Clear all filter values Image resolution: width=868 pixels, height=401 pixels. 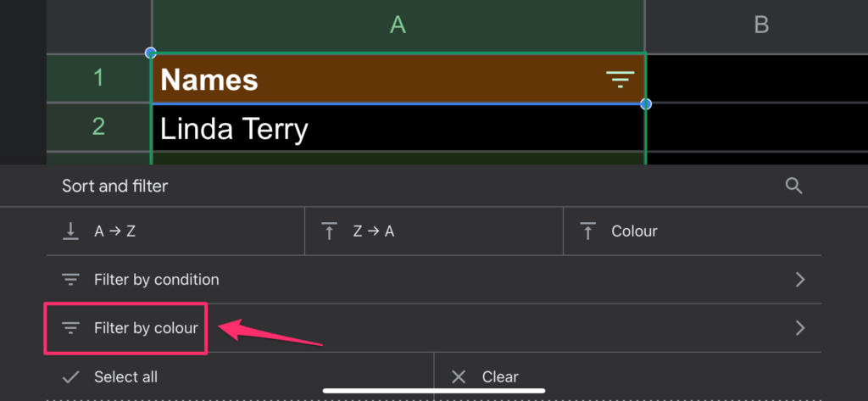(628, 377)
